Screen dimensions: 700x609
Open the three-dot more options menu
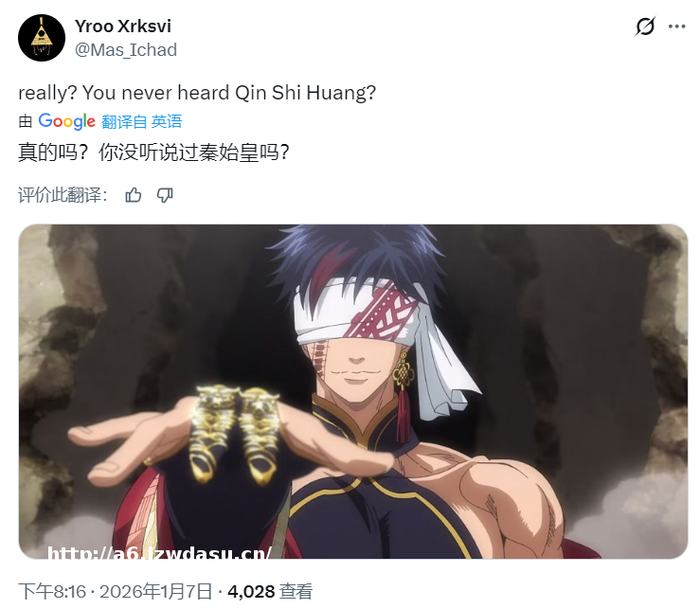[x=676, y=27]
